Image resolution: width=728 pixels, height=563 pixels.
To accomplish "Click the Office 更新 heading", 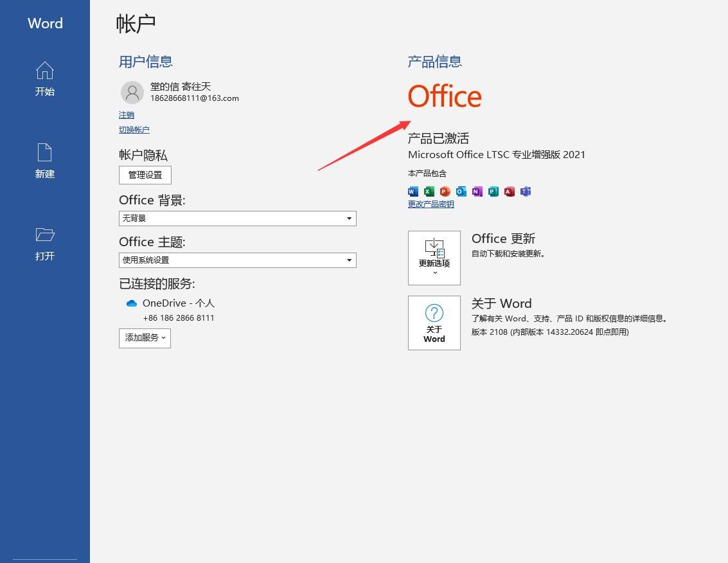I will pyautogui.click(x=503, y=238).
